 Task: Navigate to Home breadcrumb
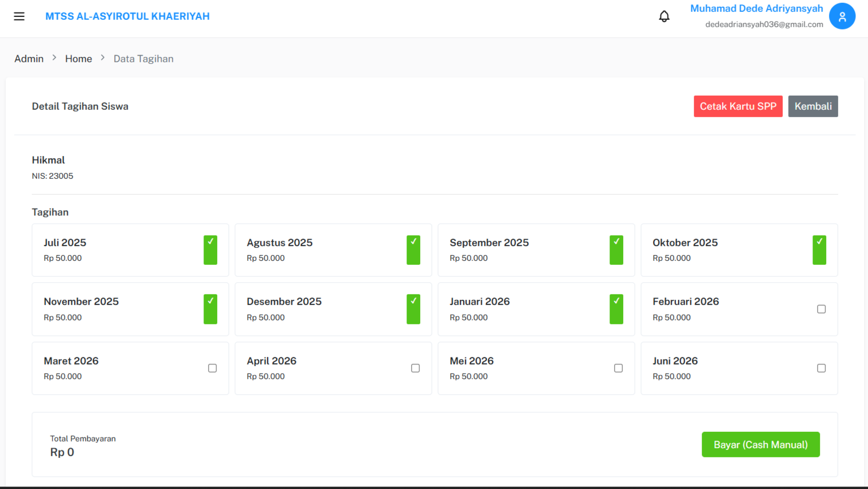click(79, 59)
